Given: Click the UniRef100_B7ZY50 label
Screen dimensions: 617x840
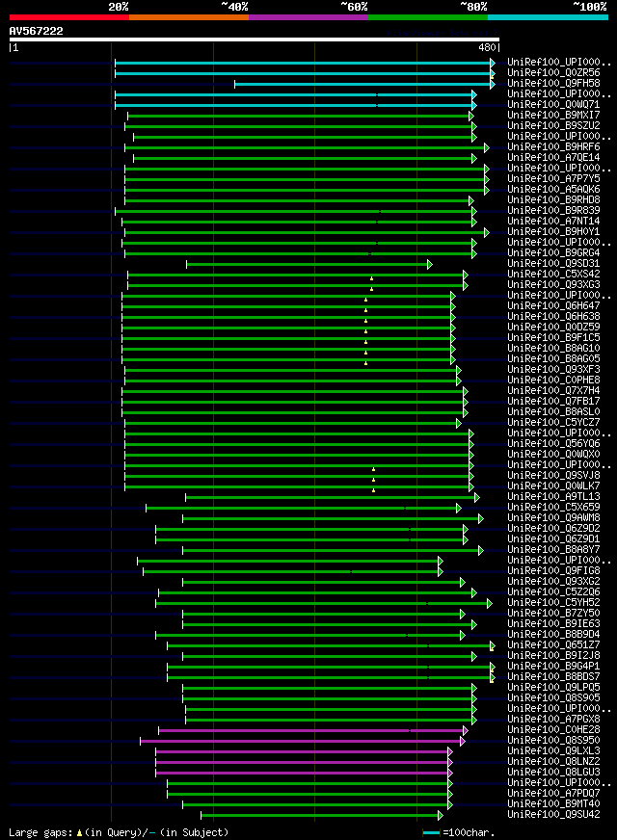Looking at the screenshot, I should click(553, 613).
